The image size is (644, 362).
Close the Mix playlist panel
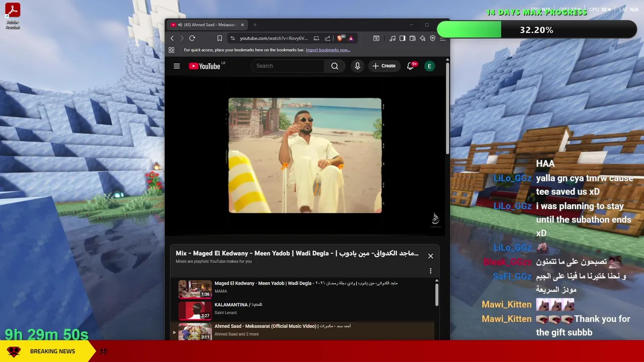tap(431, 256)
